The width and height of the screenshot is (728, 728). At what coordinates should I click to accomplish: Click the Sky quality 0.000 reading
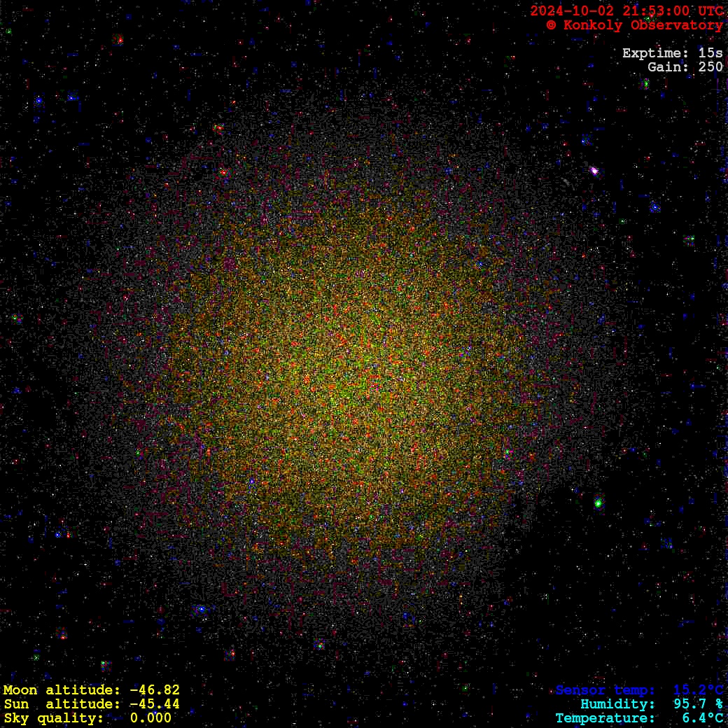150,718
